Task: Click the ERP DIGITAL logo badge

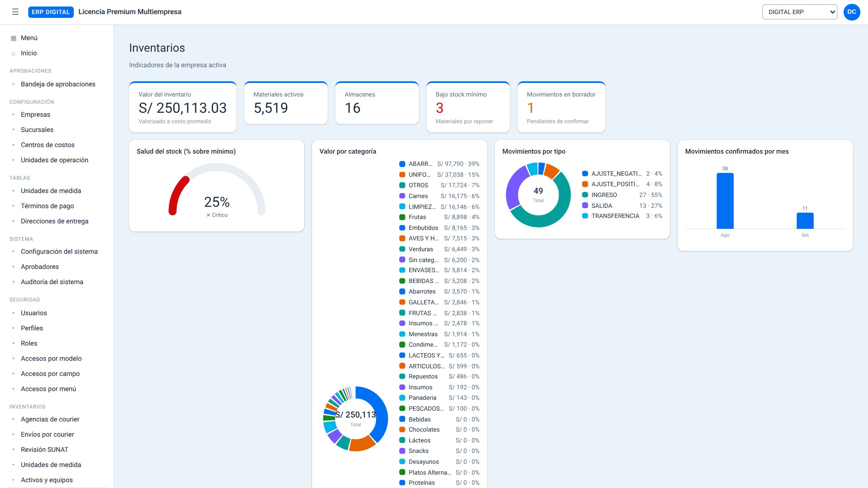Action: (x=51, y=12)
